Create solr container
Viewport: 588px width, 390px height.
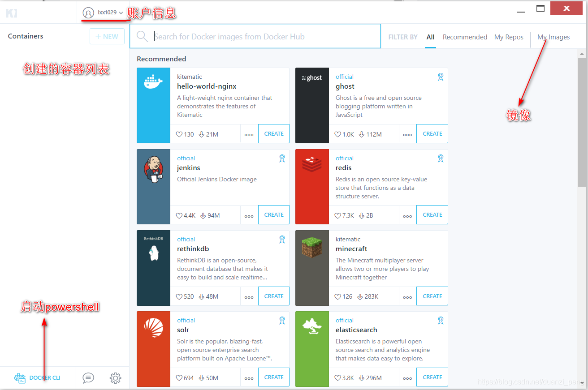[x=274, y=377]
